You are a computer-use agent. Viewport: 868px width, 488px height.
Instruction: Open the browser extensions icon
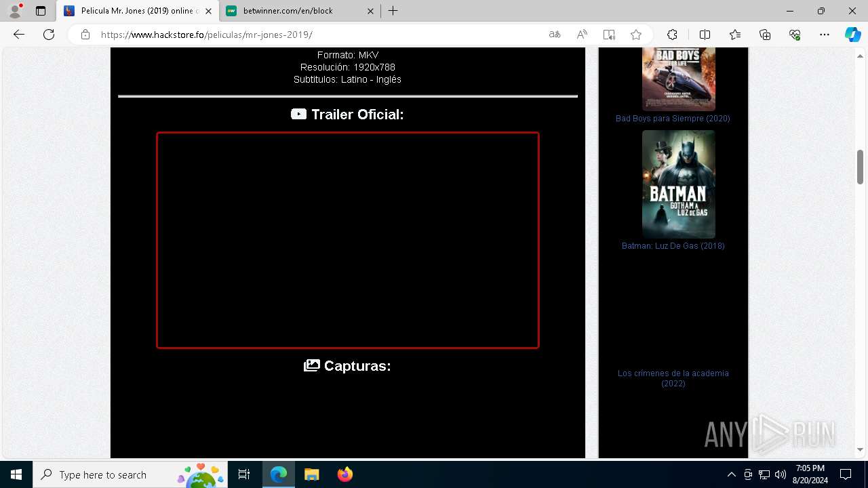pyautogui.click(x=672, y=35)
